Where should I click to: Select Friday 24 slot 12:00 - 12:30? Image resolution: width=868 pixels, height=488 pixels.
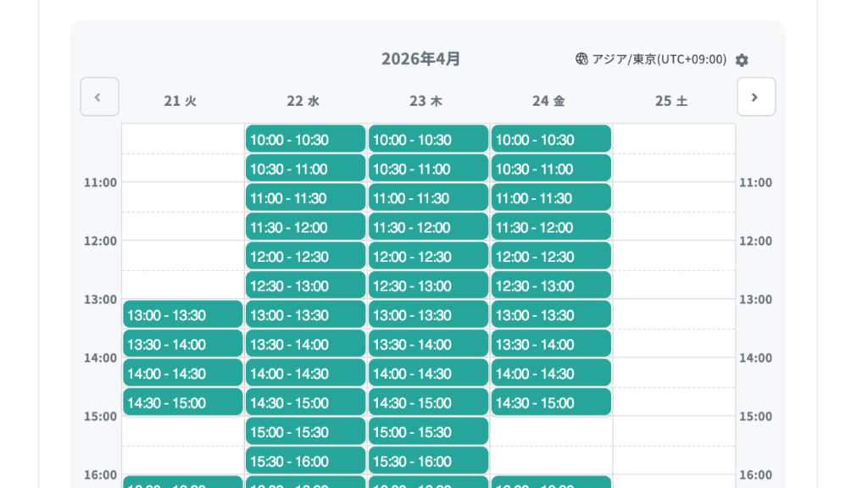tap(551, 256)
